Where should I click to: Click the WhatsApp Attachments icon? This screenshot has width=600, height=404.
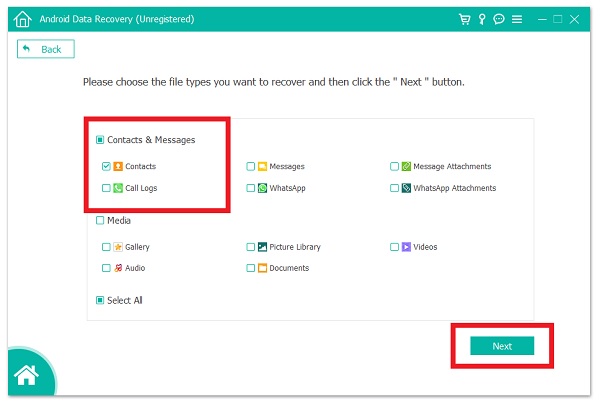[x=406, y=188]
